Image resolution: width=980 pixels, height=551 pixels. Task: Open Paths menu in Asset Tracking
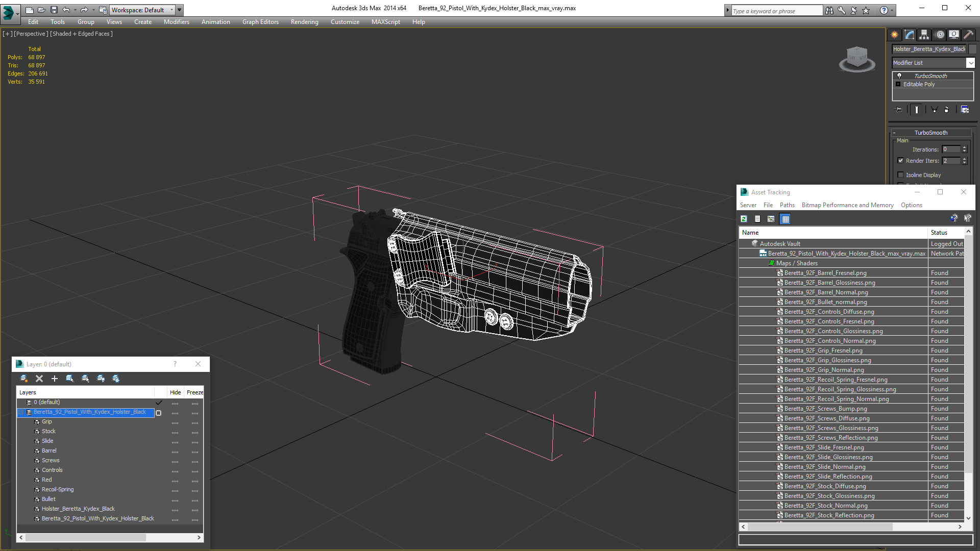[787, 205]
